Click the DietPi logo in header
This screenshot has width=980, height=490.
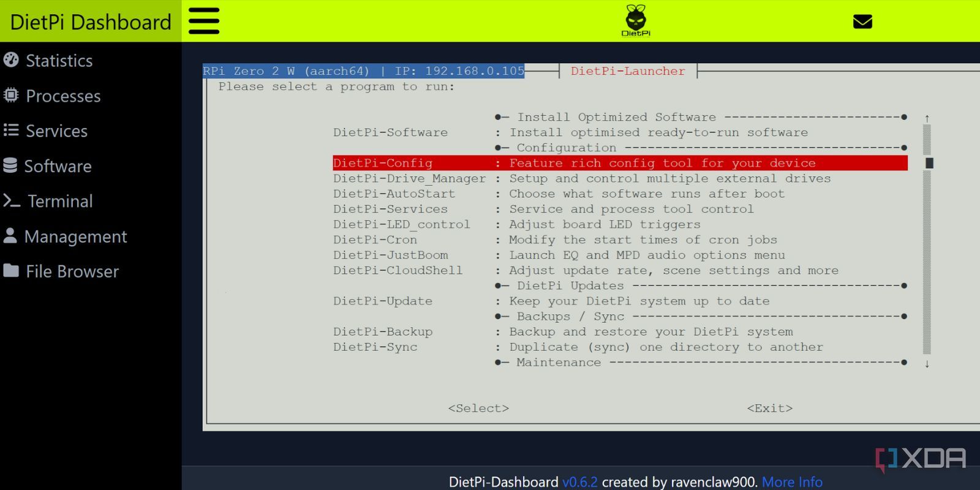[x=636, y=21]
